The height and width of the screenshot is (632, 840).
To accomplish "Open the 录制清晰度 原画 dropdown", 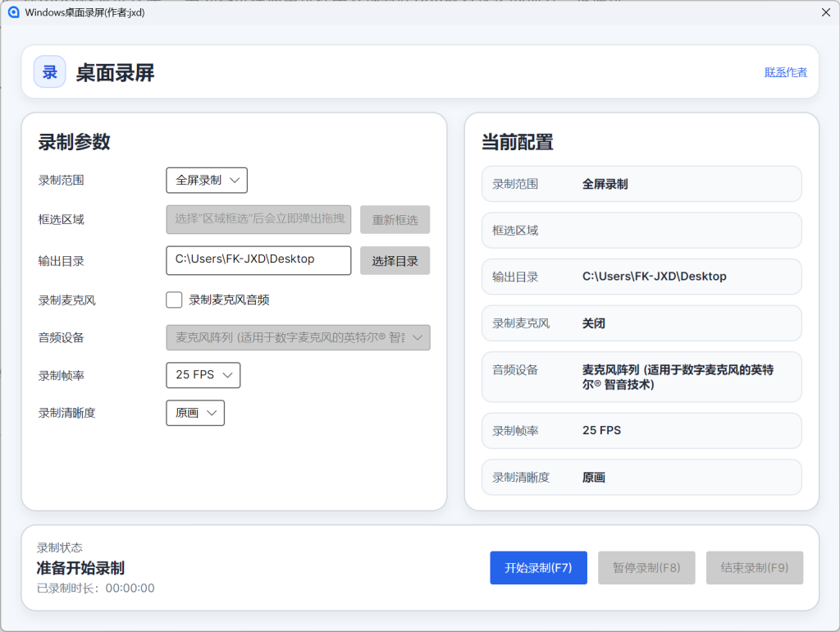I will (x=195, y=413).
